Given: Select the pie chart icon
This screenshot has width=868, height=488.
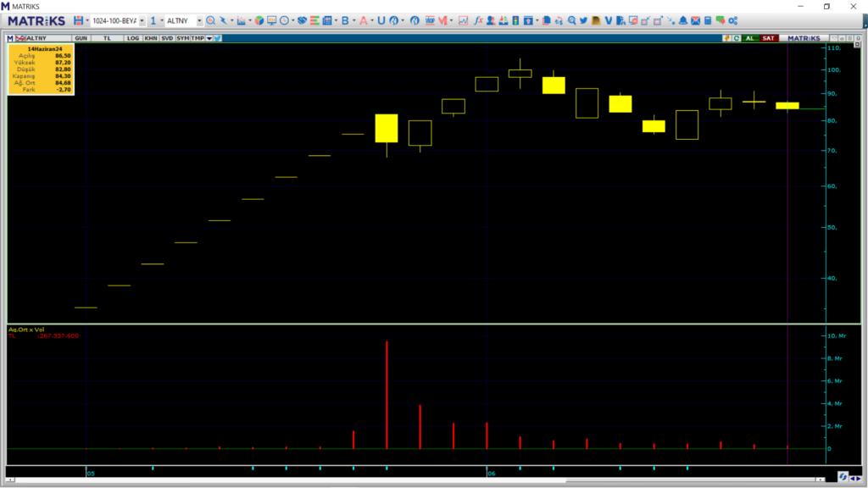Looking at the screenshot, I should coord(259,20).
